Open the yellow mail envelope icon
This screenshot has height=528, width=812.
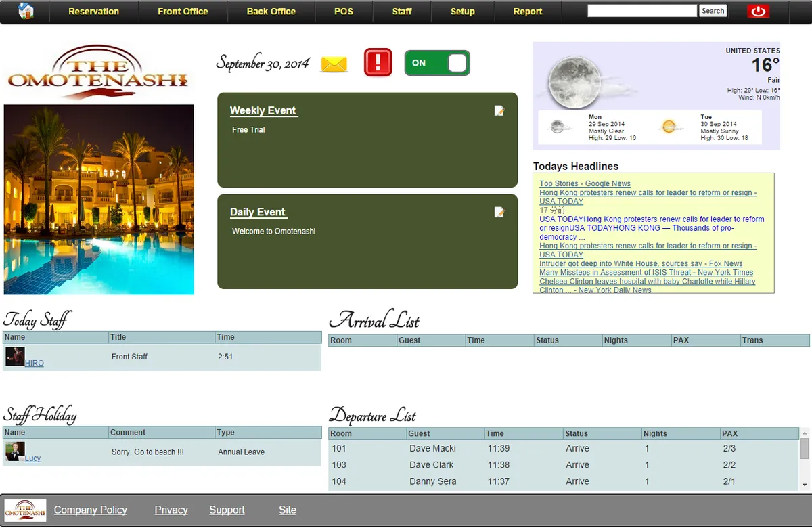tap(334, 64)
